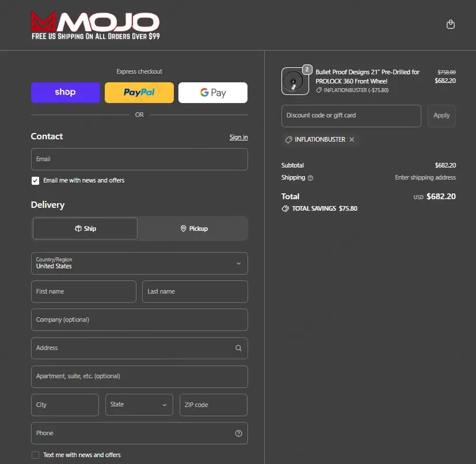Click the Delivery section heading
Image resolution: width=476 pixels, height=464 pixels.
click(48, 205)
